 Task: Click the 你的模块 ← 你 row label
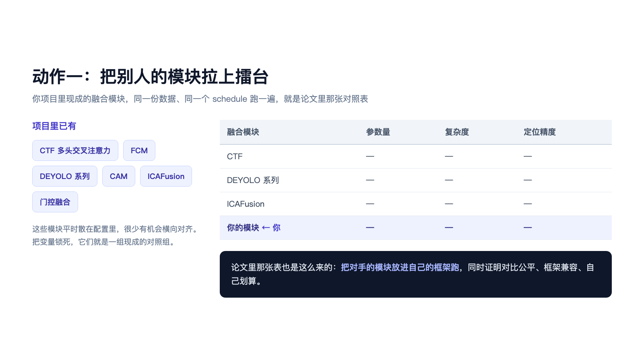point(254,228)
